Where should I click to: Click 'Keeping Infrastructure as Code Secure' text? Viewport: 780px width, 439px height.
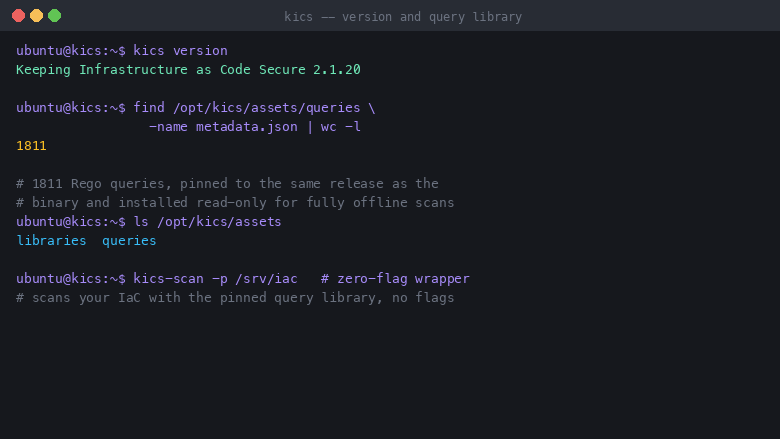[x=161, y=70]
